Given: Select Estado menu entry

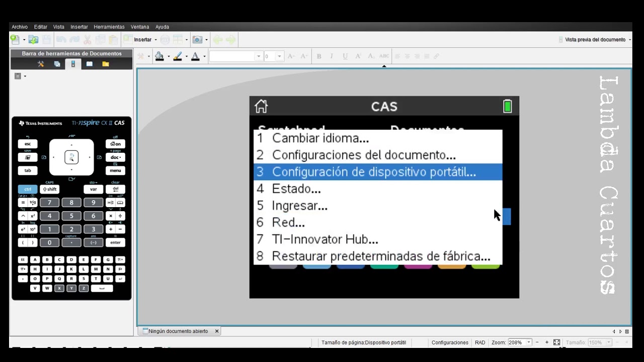Looking at the screenshot, I should (378, 189).
